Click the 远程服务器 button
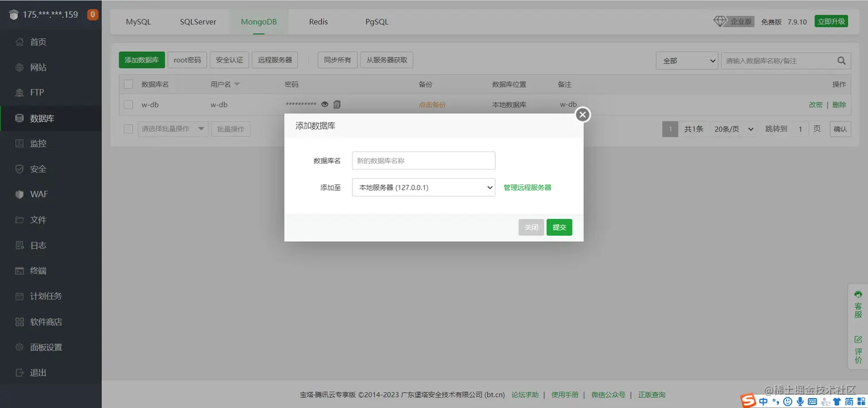The image size is (868, 408). point(275,60)
